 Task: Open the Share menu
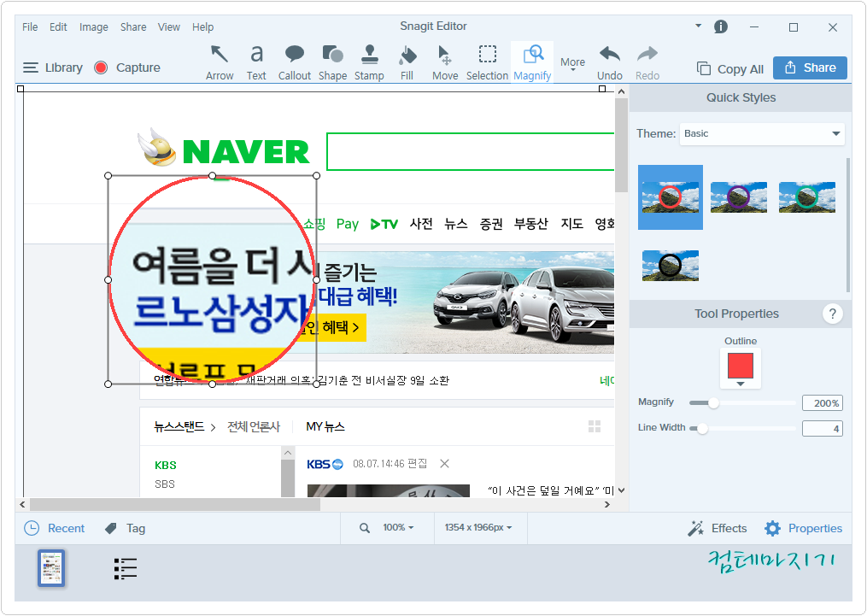(x=133, y=27)
